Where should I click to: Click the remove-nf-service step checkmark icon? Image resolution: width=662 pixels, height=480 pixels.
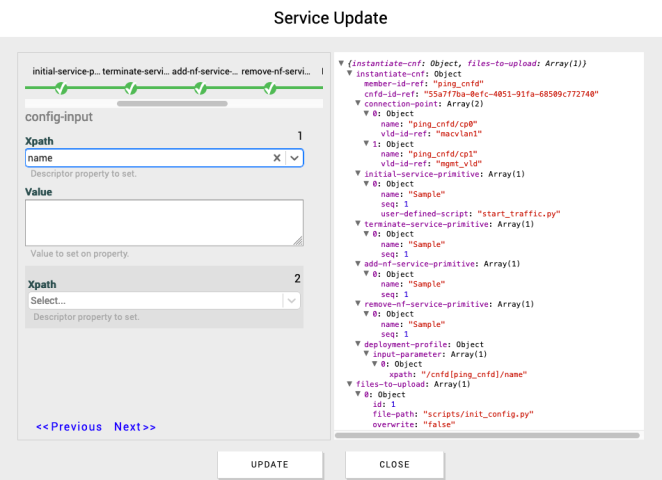[x=270, y=88]
